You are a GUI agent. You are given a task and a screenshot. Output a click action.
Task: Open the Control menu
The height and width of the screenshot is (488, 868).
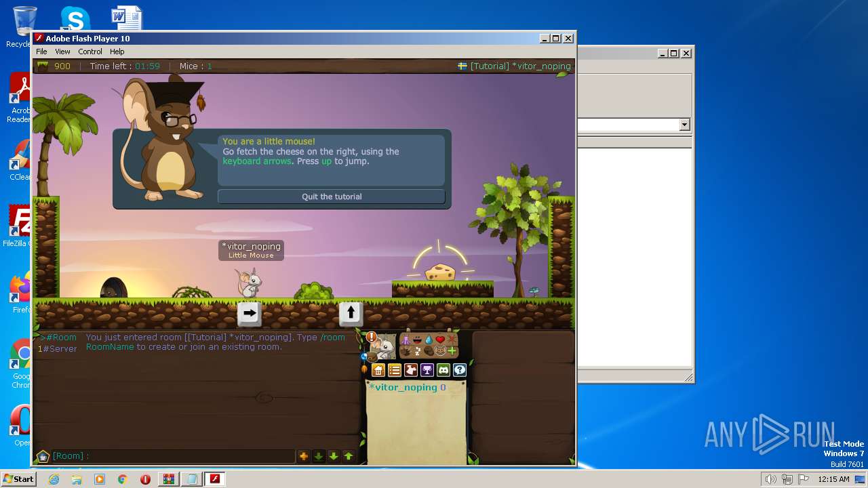pyautogui.click(x=90, y=52)
